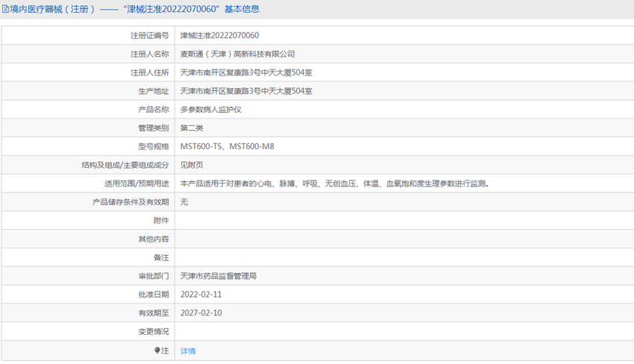Click the 注册人住所 address value
The height and width of the screenshot is (364, 634).
point(246,73)
